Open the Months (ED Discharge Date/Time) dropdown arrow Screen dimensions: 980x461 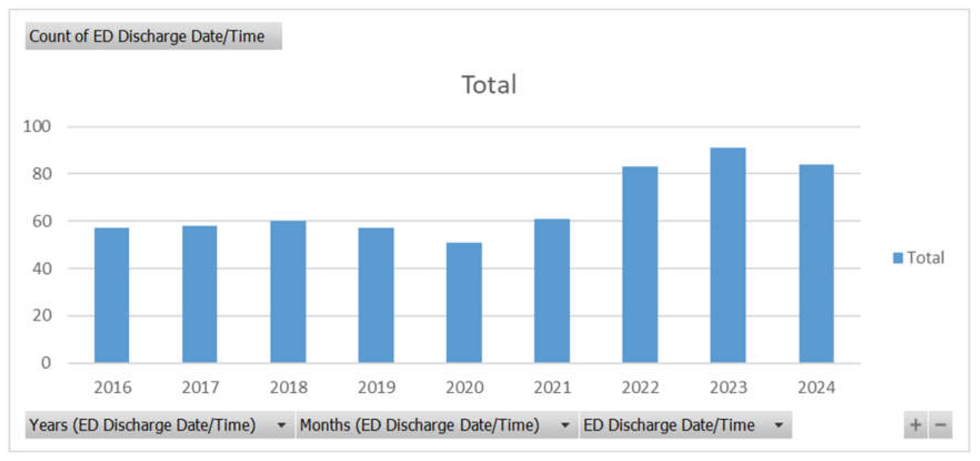click(565, 425)
